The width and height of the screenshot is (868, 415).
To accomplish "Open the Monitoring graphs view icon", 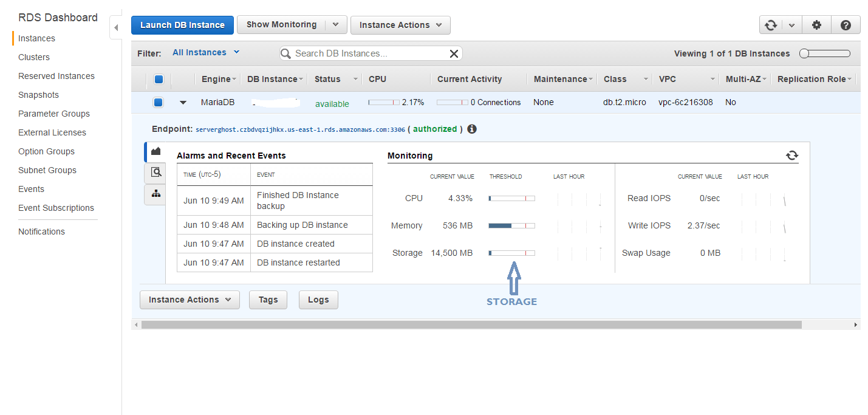I will tap(155, 151).
